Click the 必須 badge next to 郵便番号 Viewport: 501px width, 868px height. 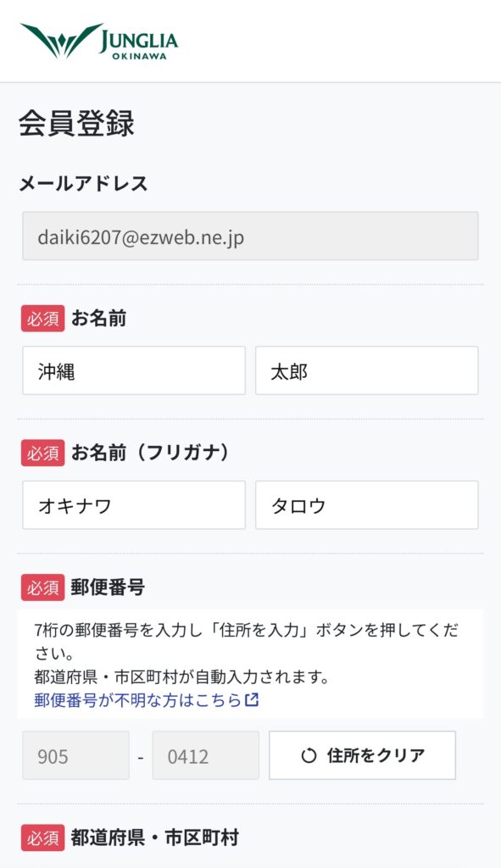pos(42,588)
